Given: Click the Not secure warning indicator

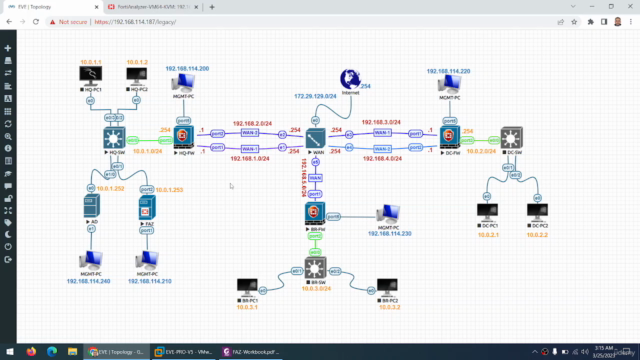Looking at the screenshot, I should [68, 22].
